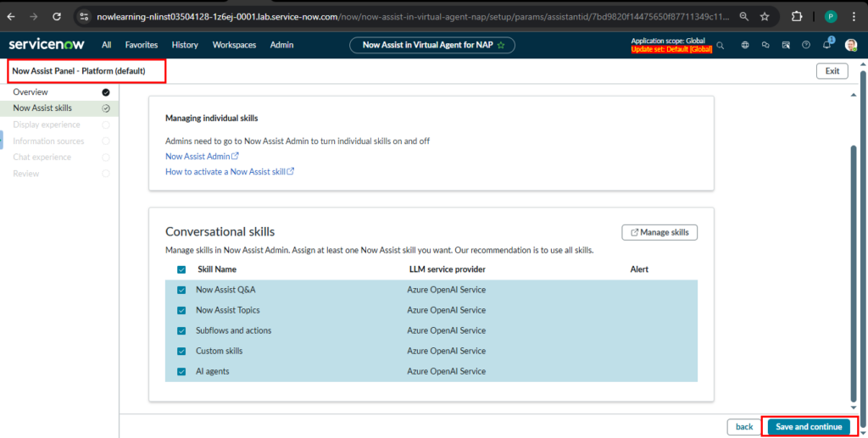Open the Chrome extensions puzzle icon
868x438 pixels.
click(797, 16)
